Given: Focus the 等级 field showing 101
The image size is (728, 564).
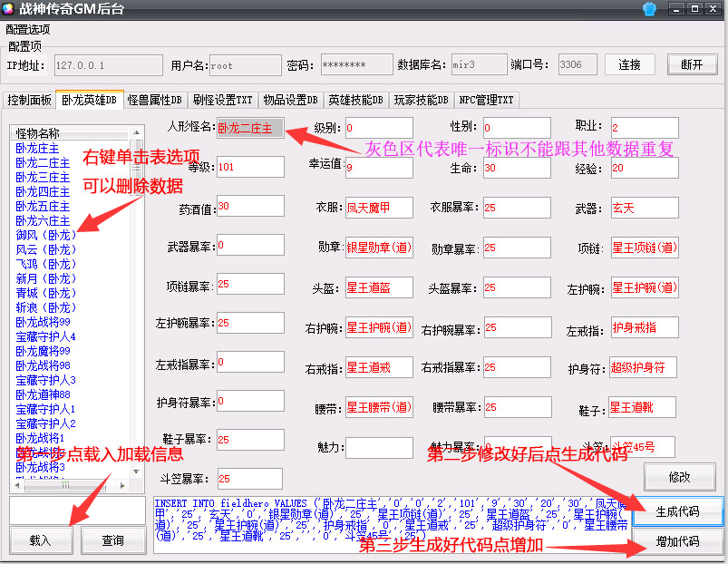Looking at the screenshot, I should tap(250, 167).
